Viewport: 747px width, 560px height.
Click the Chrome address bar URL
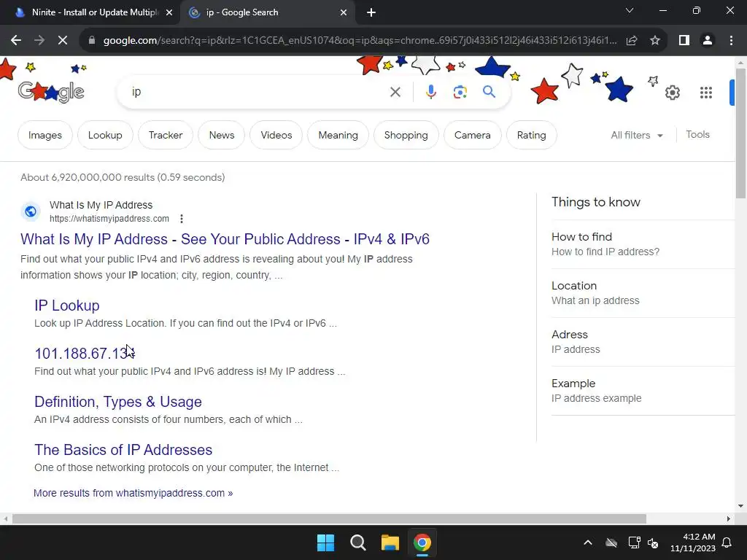[360, 41]
